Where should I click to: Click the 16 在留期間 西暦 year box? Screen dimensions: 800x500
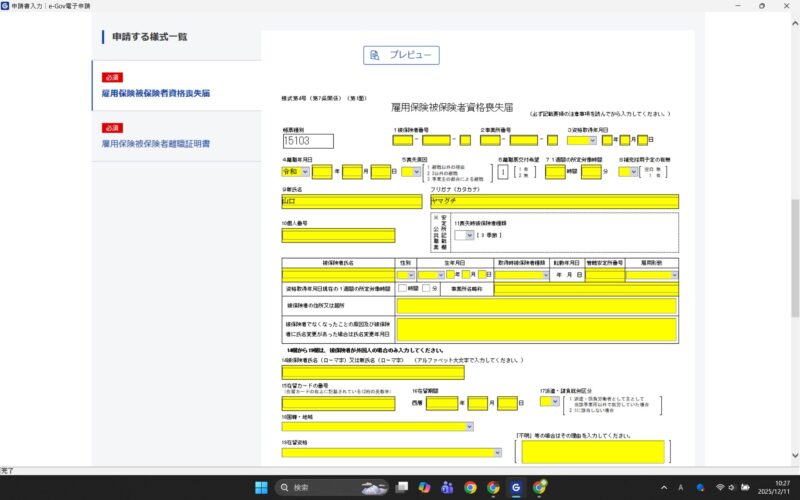[442, 404]
